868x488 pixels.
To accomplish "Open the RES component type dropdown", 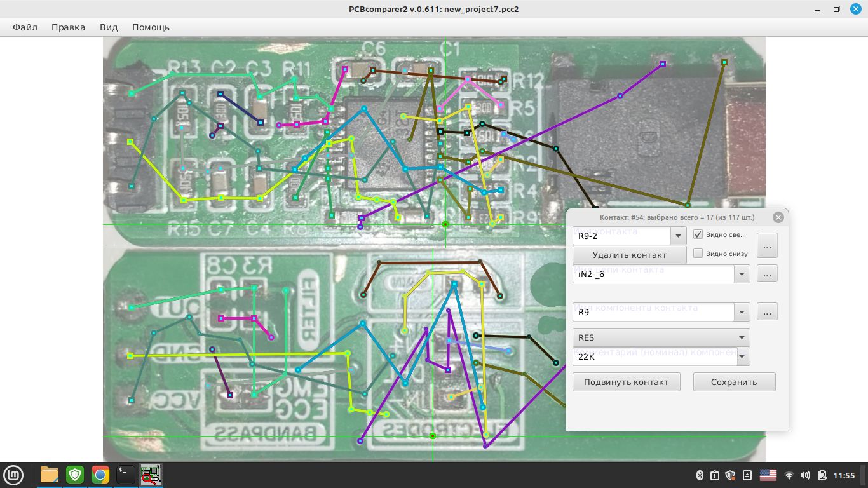I will [661, 337].
